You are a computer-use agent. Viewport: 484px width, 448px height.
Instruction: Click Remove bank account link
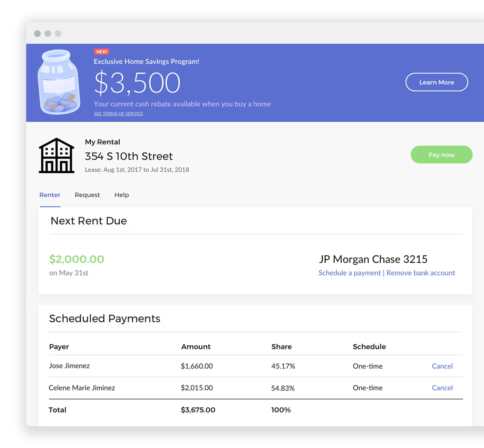[421, 273]
